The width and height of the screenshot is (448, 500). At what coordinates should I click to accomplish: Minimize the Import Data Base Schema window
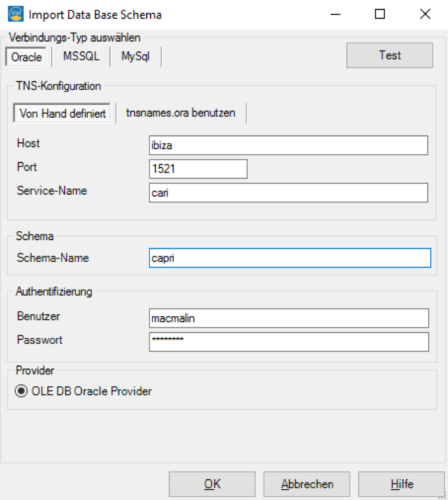(335, 15)
